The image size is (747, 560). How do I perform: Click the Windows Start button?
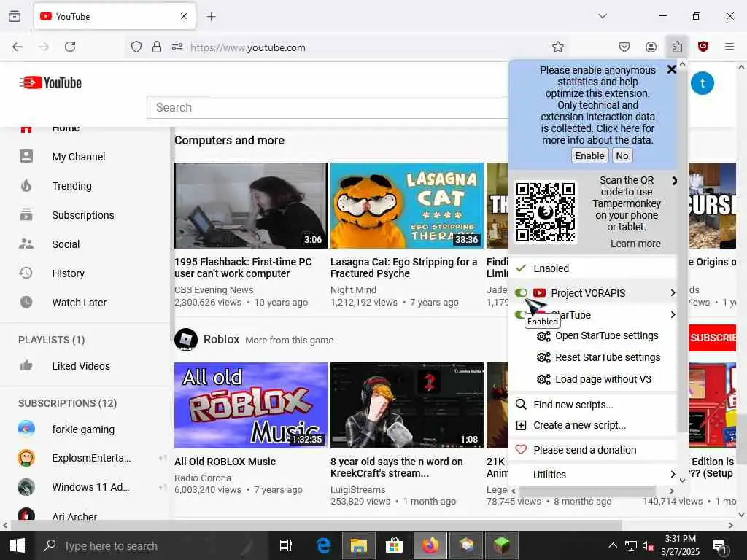[x=18, y=545]
